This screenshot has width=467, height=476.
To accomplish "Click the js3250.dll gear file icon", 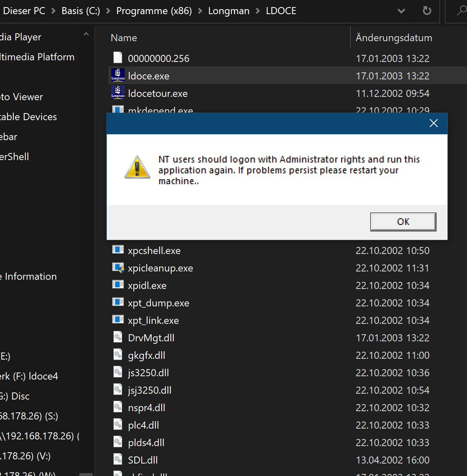I will (118, 372).
